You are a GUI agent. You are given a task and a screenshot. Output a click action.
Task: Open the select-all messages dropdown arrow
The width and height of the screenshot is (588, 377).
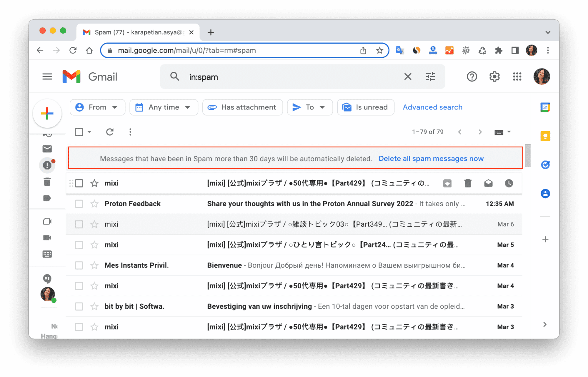click(x=89, y=132)
